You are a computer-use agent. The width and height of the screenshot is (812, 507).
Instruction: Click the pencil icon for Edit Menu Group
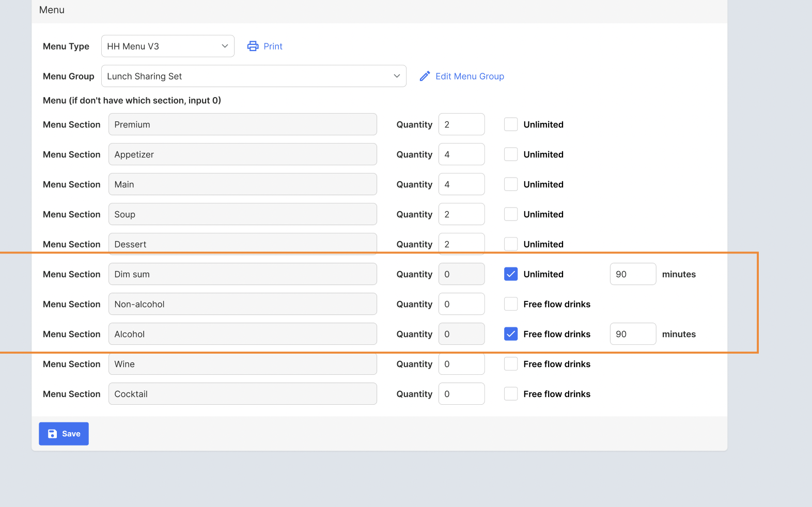[425, 76]
